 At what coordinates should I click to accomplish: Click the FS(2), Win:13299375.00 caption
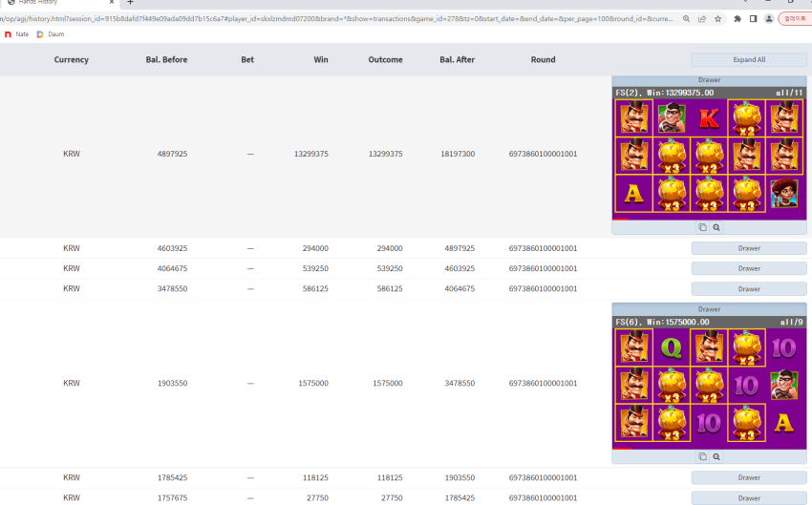click(x=665, y=93)
